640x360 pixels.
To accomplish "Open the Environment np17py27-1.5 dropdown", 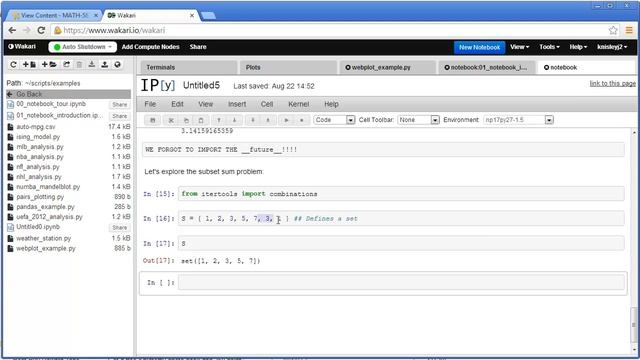I will coord(518,120).
